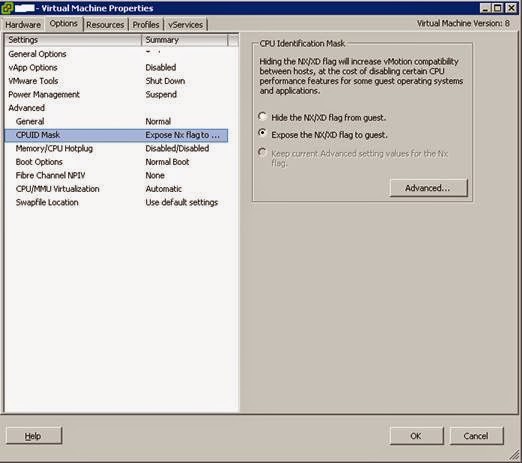Click the vSphere icon in title bar
522x463 pixels.
[7, 8]
